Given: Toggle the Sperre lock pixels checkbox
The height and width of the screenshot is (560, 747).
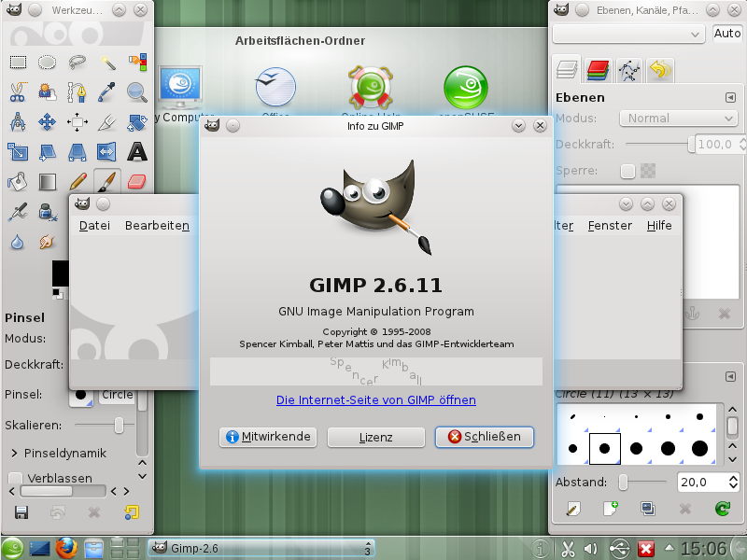Looking at the screenshot, I should [627, 171].
